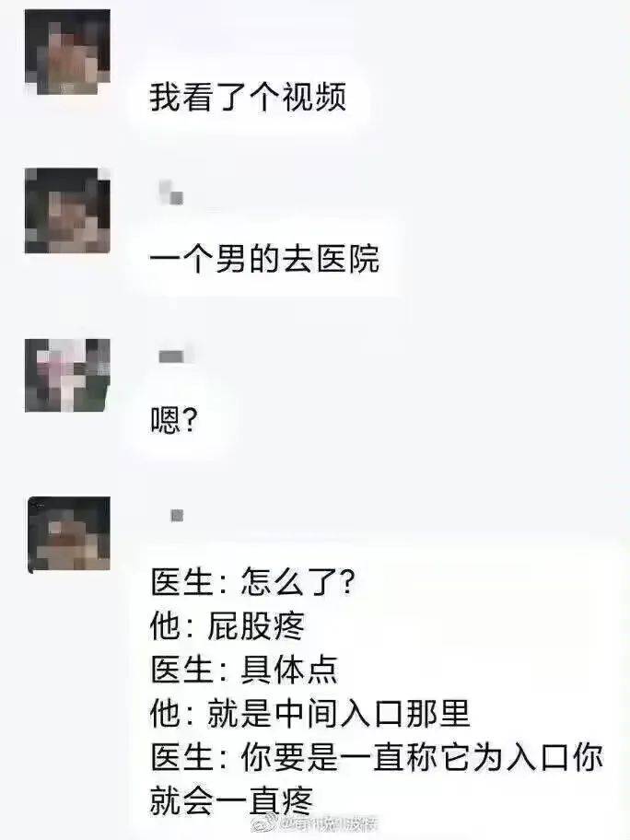This screenshot has height=840, width=630.
Task: Select the 我看了个视频 message bubble
Action: coord(248,97)
